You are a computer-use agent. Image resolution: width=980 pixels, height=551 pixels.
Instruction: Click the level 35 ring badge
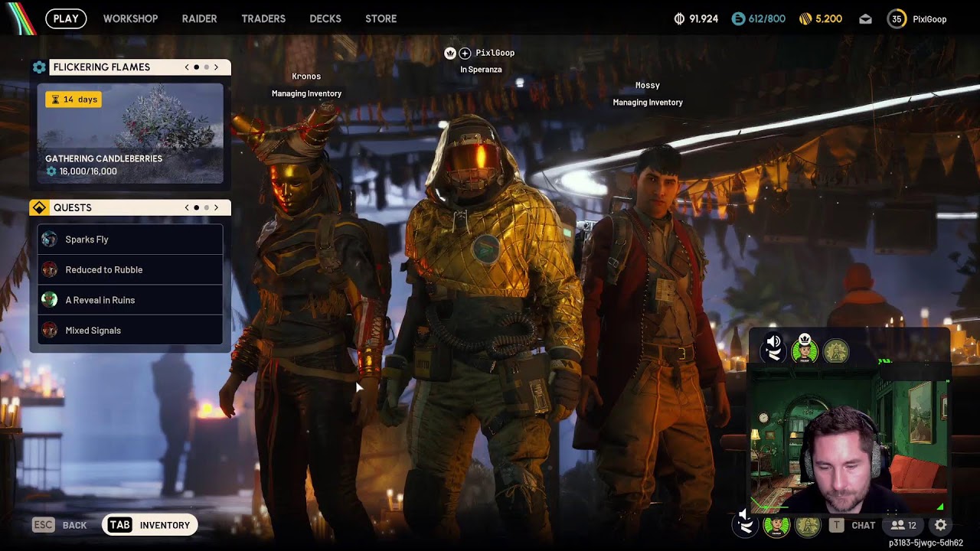(897, 19)
